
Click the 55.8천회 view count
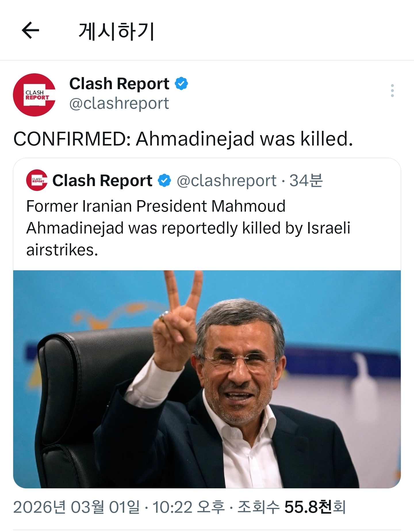point(315,507)
